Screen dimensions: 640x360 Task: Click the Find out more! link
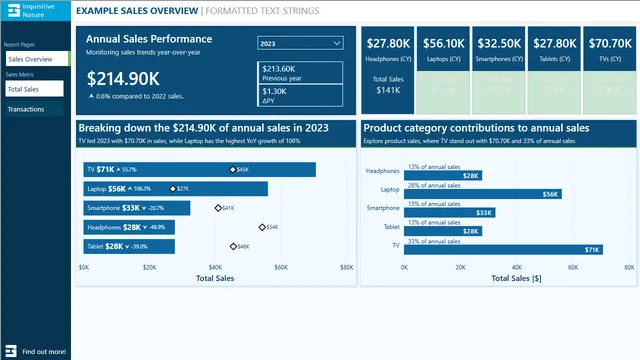(44, 351)
